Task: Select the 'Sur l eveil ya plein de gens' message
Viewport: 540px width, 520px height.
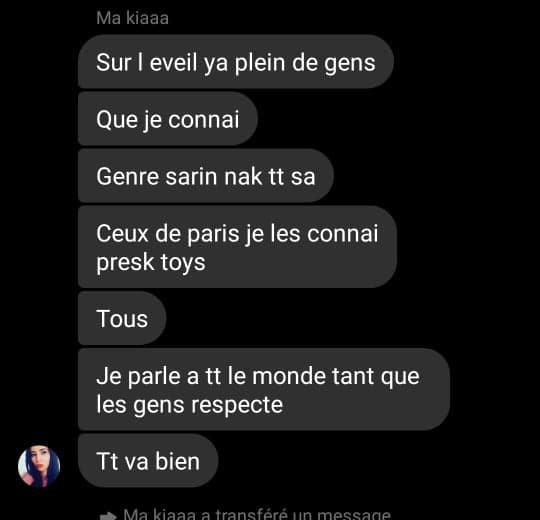Action: (x=236, y=62)
